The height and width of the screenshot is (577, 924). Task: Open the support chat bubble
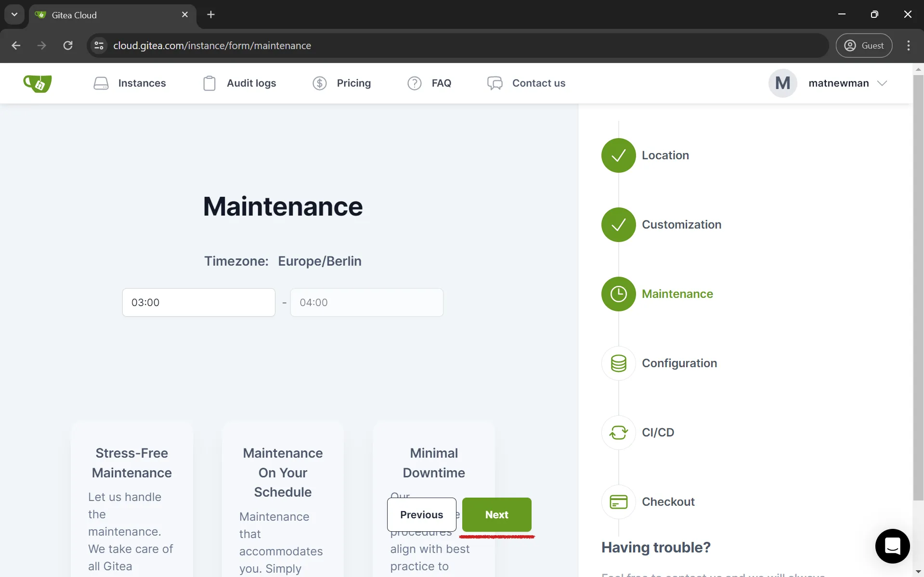point(892,546)
